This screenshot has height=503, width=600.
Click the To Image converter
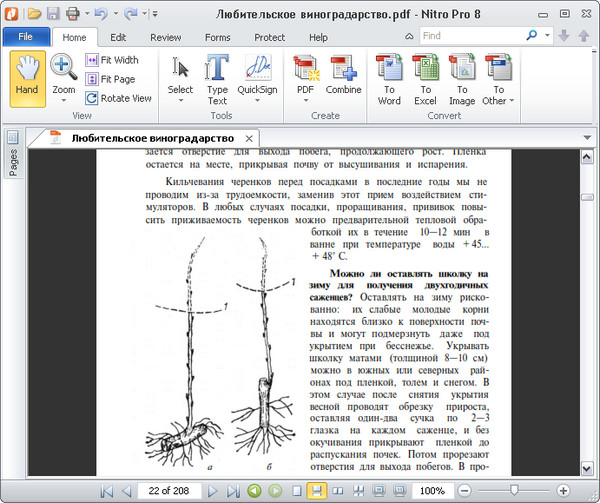(x=461, y=78)
